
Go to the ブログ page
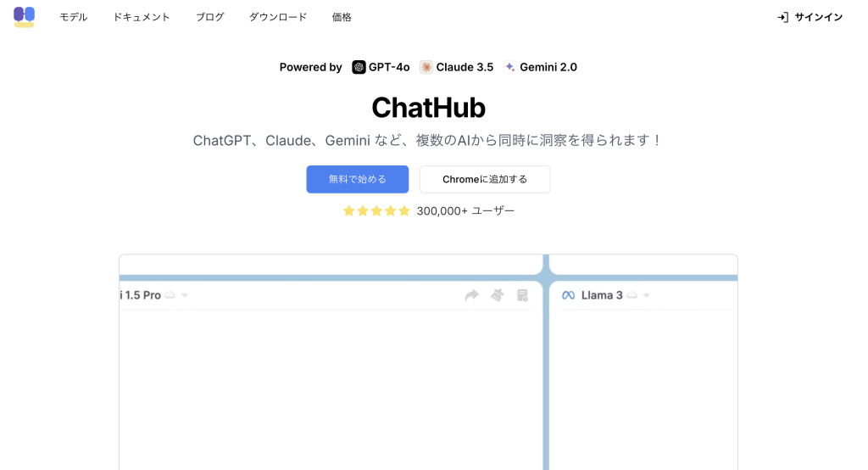[x=210, y=17]
